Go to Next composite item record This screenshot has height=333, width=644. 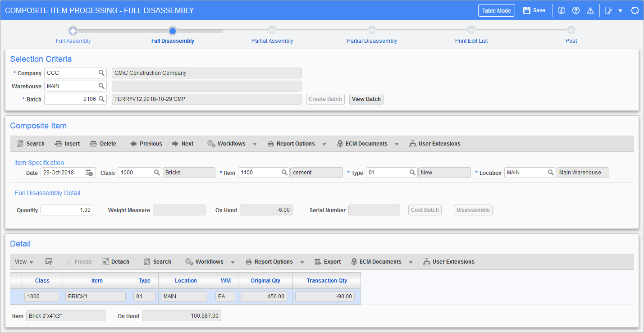point(183,144)
